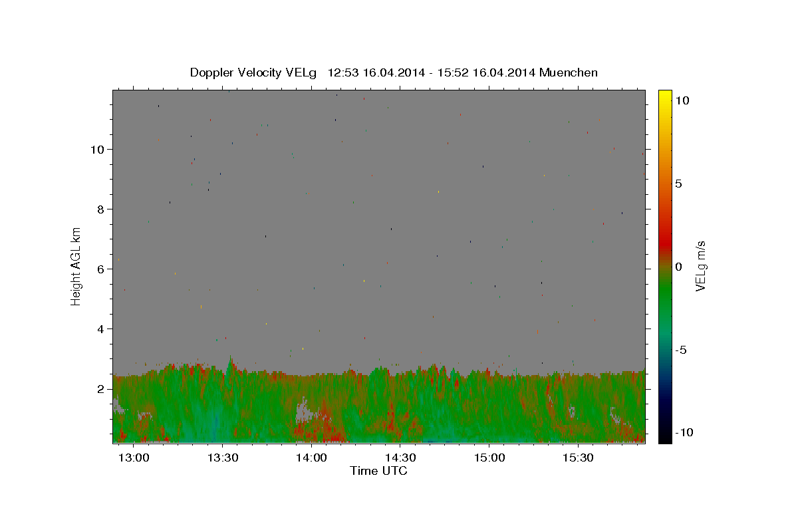The height and width of the screenshot is (532, 798).
Task: Pick the yellow top of the colorbar
Action: pos(665,94)
